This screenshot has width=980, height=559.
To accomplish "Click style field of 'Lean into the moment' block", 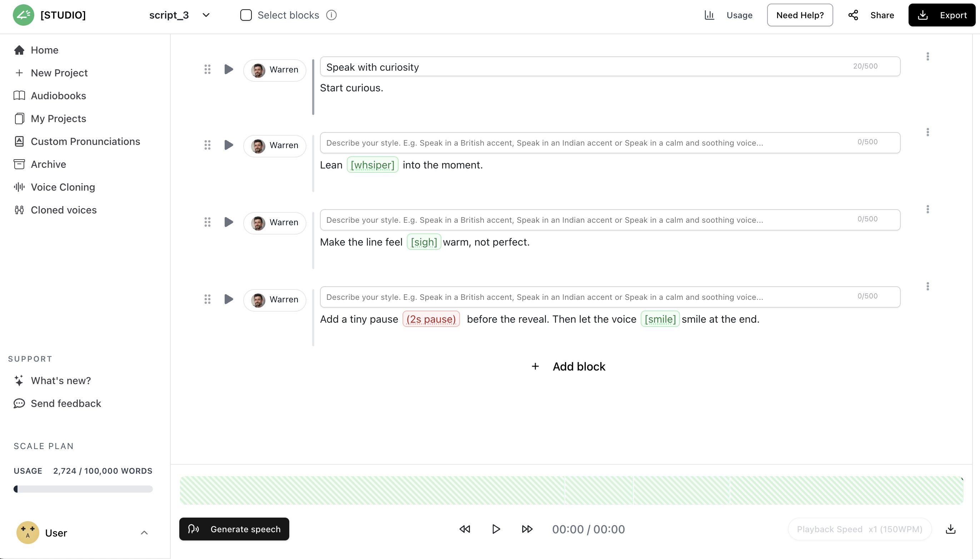I will pos(610,143).
